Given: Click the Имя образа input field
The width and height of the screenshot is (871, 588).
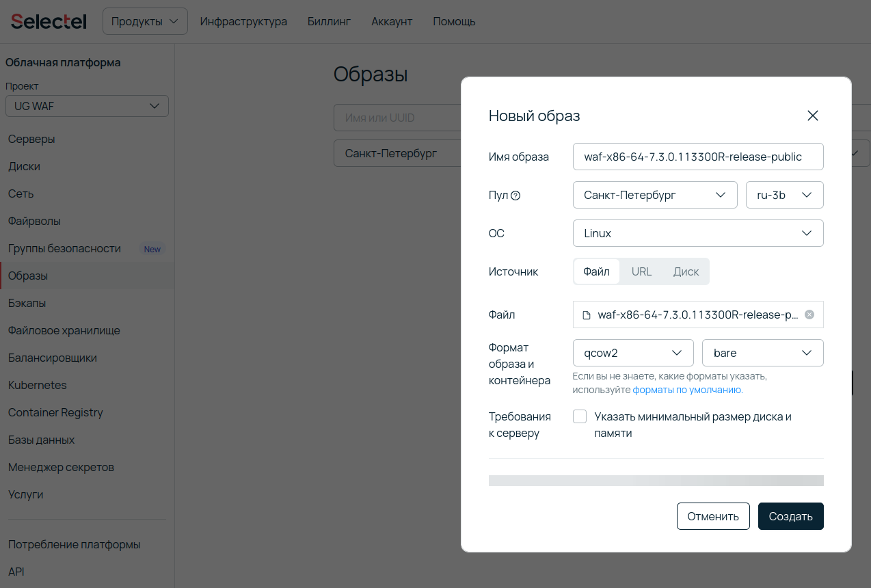Looking at the screenshot, I should tap(697, 157).
